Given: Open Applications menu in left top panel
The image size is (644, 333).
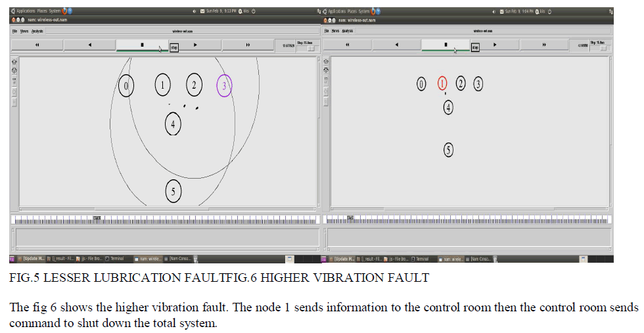Looking at the screenshot, I should point(25,11).
